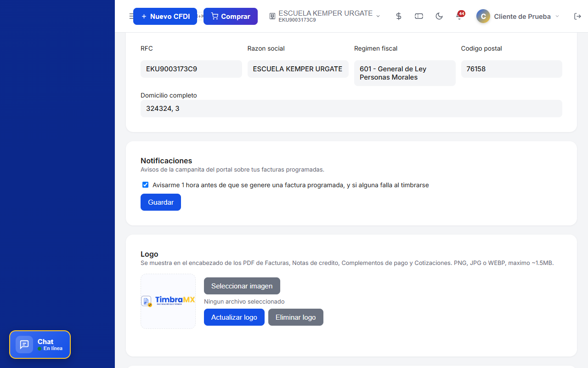
Task: Click the Codigo postal field 76158
Action: click(x=512, y=69)
